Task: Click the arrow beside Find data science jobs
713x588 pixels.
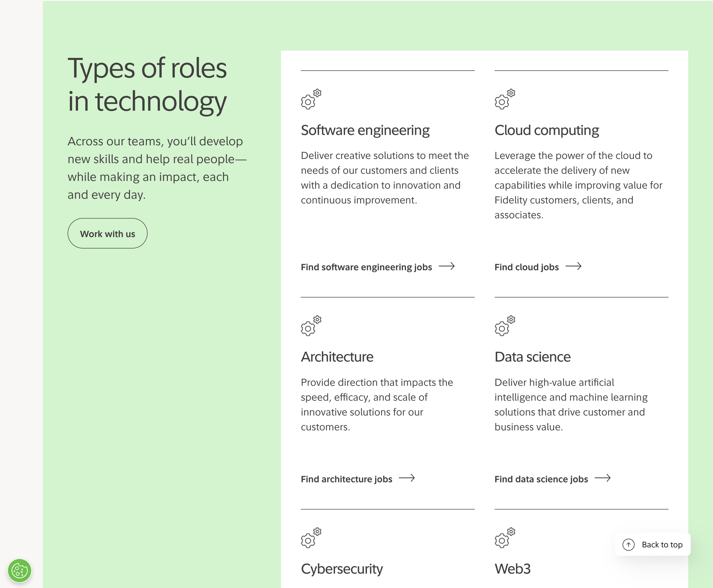Action: tap(603, 478)
